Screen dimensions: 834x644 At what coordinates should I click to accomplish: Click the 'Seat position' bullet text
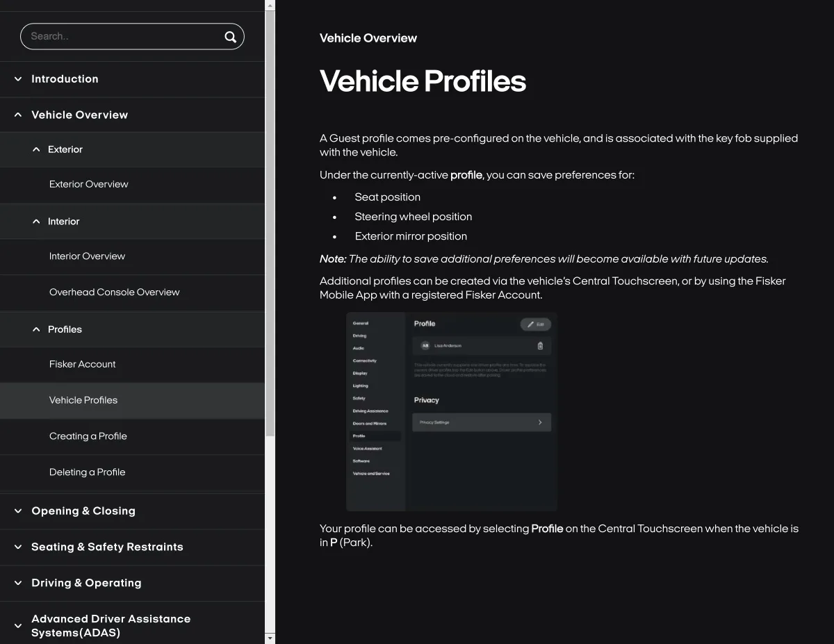[387, 197]
